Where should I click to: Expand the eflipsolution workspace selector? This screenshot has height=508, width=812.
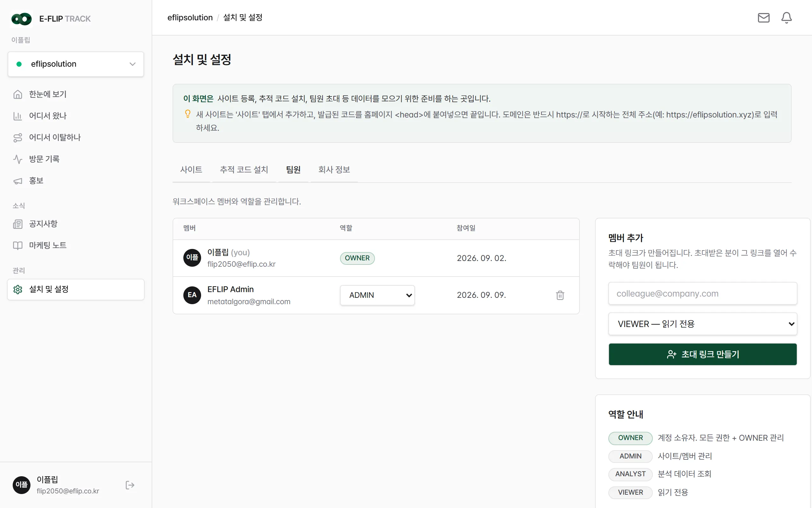pos(76,64)
